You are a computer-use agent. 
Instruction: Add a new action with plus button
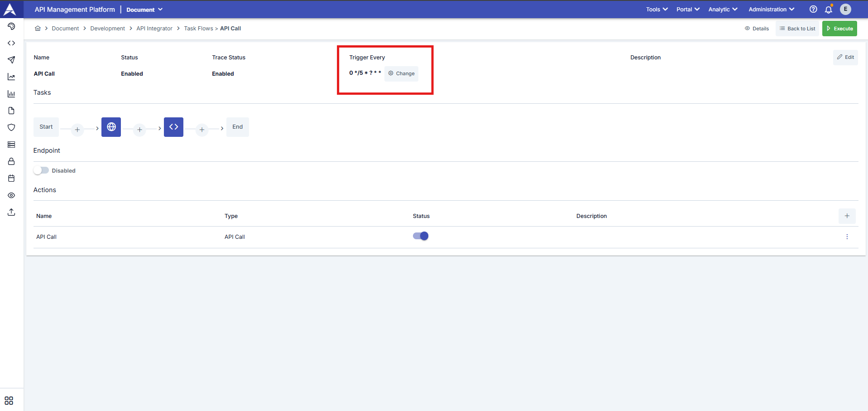pos(847,216)
